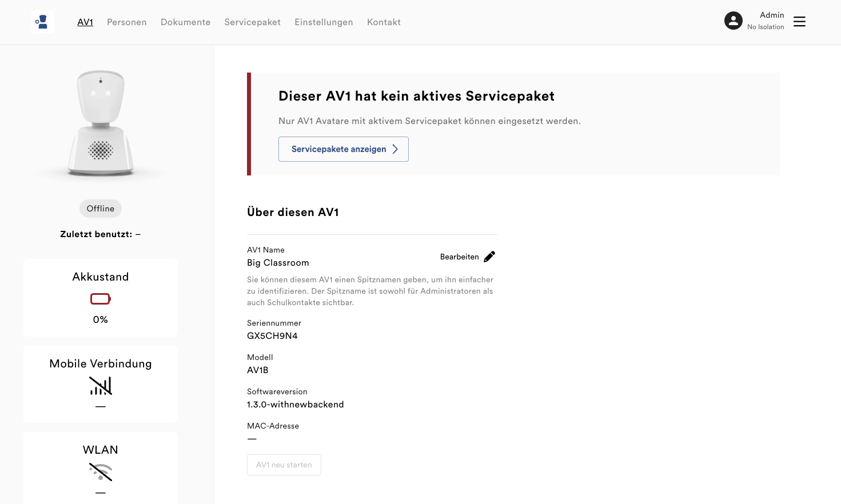
Task: Click the Admin username label
Action: 772,15
